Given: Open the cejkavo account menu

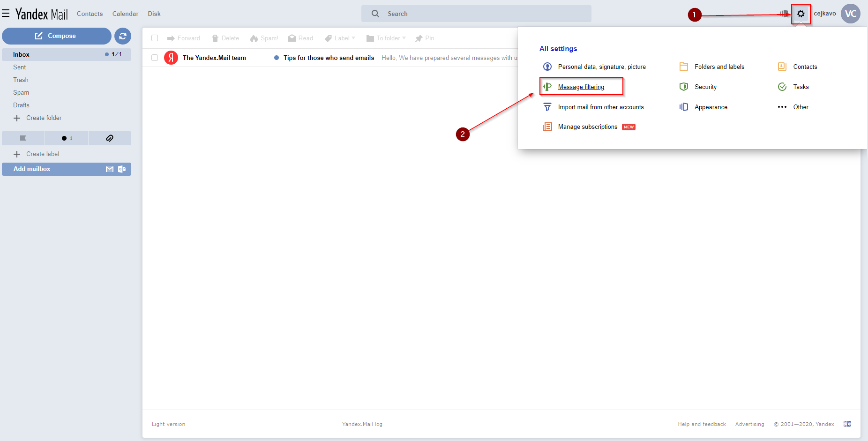Looking at the screenshot, I should tap(825, 14).
